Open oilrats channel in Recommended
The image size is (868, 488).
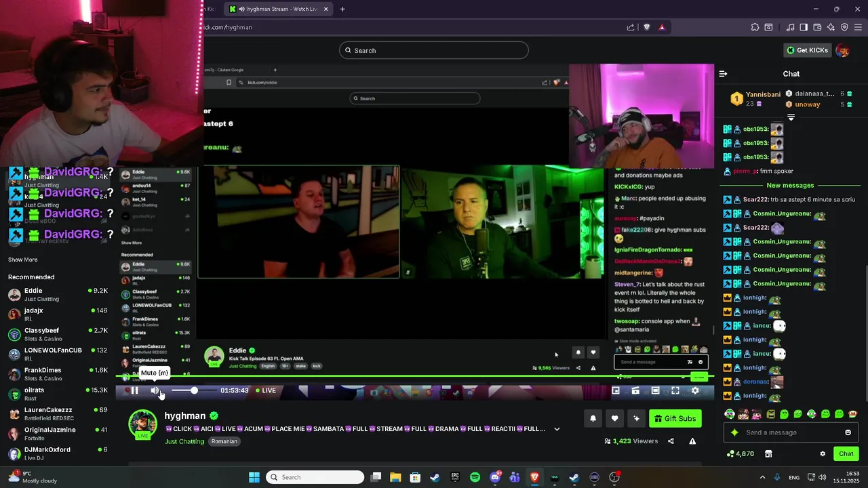pos(58,394)
